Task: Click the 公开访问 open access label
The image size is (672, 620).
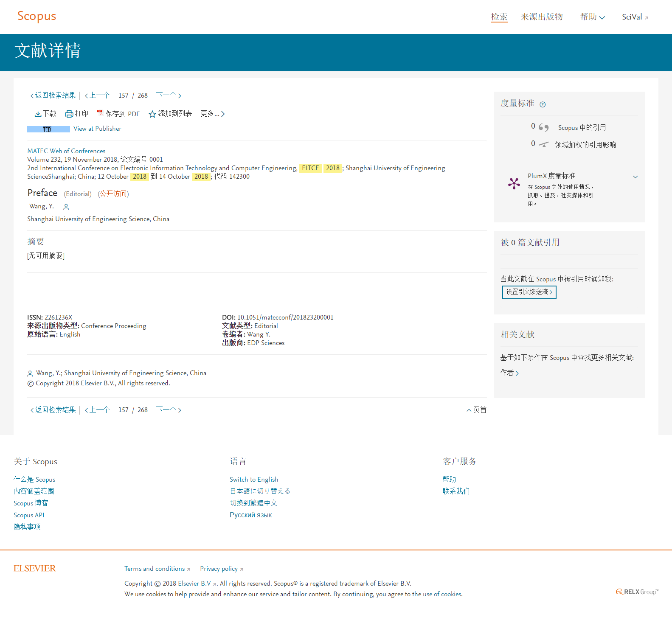Action: tap(113, 194)
